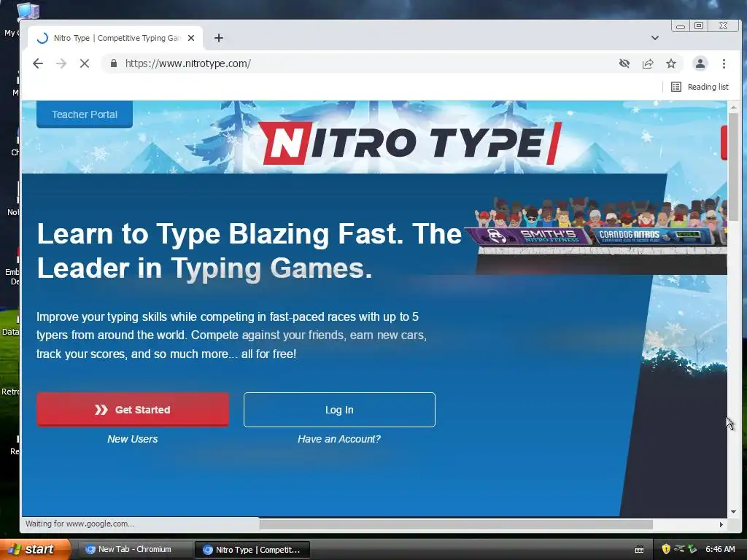Click the New Users text
The image size is (747, 560).
133,439
